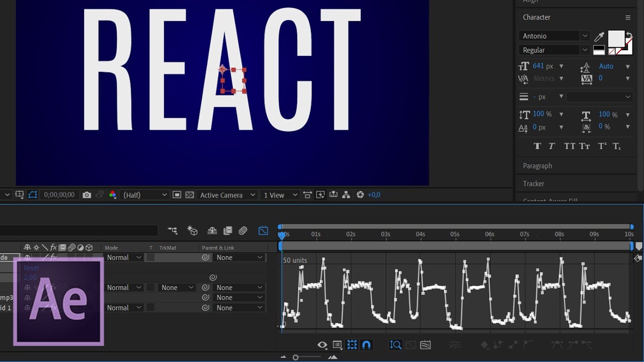The image size is (644, 362).
Task: Open the Graph Editor toggle button
Action: 263,231
